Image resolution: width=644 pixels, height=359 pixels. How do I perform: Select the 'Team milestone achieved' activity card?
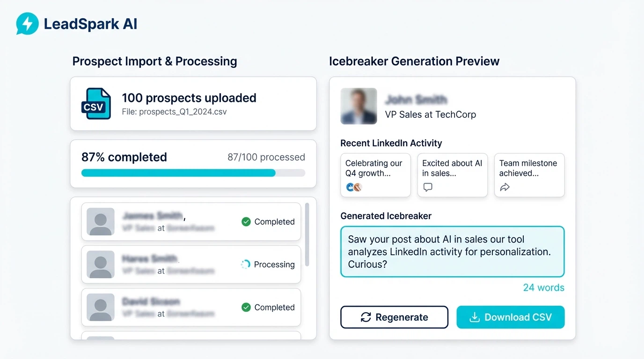[529, 175]
